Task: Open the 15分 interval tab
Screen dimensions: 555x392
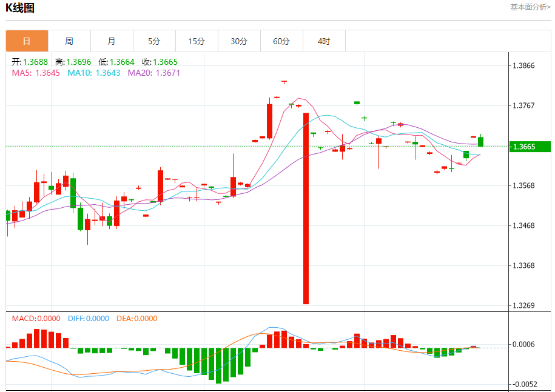Action: click(x=197, y=41)
